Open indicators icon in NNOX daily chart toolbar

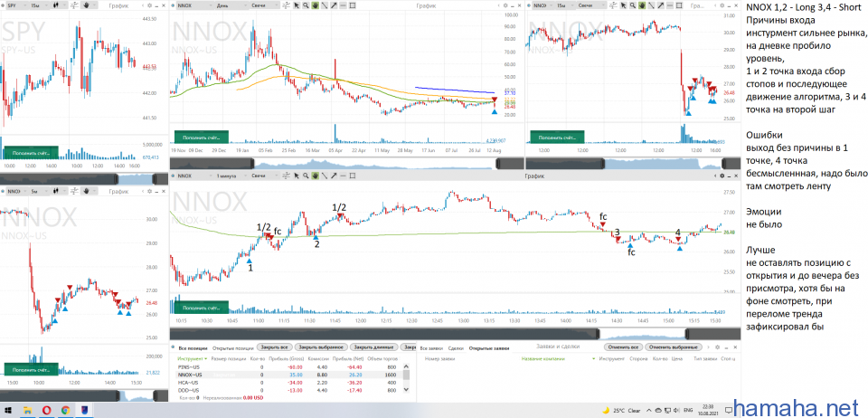pyautogui.click(x=287, y=5)
